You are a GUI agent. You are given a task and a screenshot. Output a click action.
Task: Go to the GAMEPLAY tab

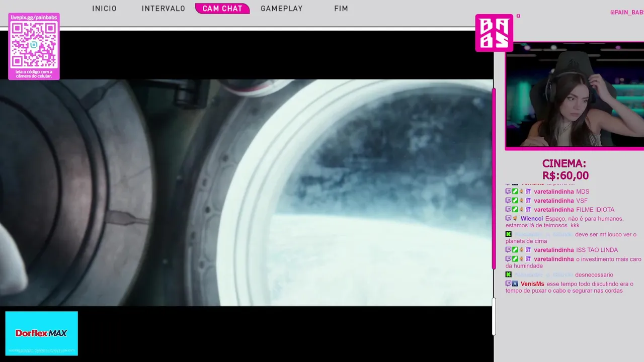coord(282,9)
